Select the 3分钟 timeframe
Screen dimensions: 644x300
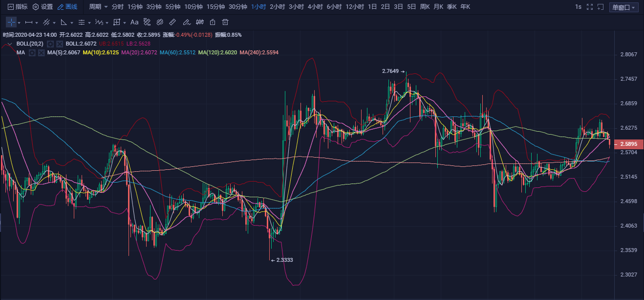[x=154, y=7]
